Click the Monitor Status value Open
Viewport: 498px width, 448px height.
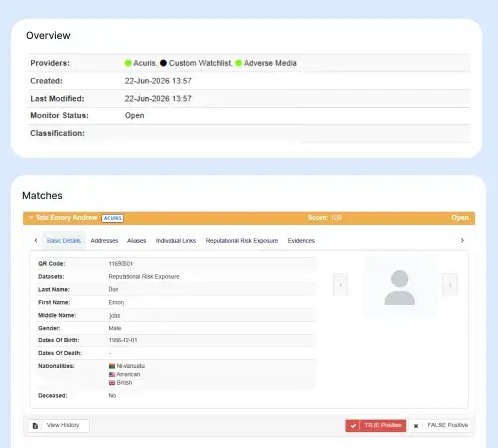[134, 115]
